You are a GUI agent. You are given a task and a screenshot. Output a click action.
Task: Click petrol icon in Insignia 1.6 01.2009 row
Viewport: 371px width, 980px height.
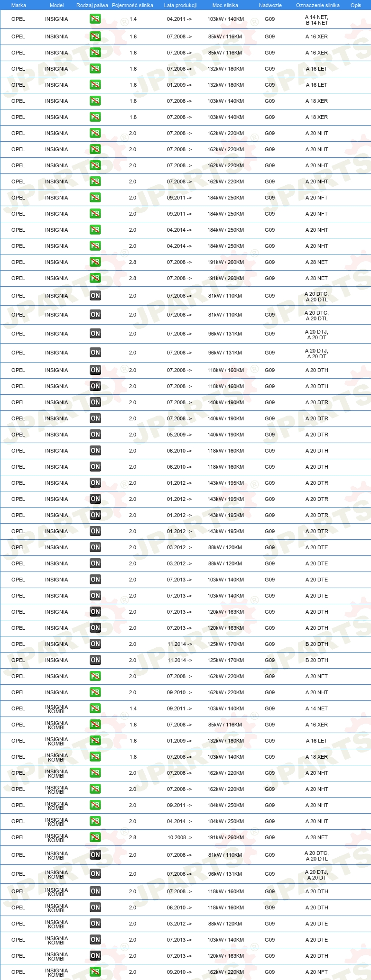tap(95, 85)
